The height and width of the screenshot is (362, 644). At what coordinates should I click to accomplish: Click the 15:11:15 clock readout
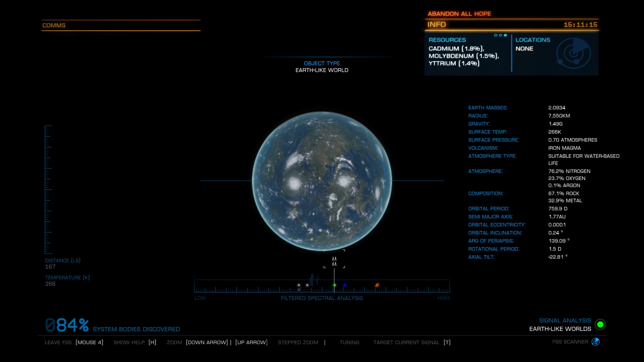pos(580,24)
